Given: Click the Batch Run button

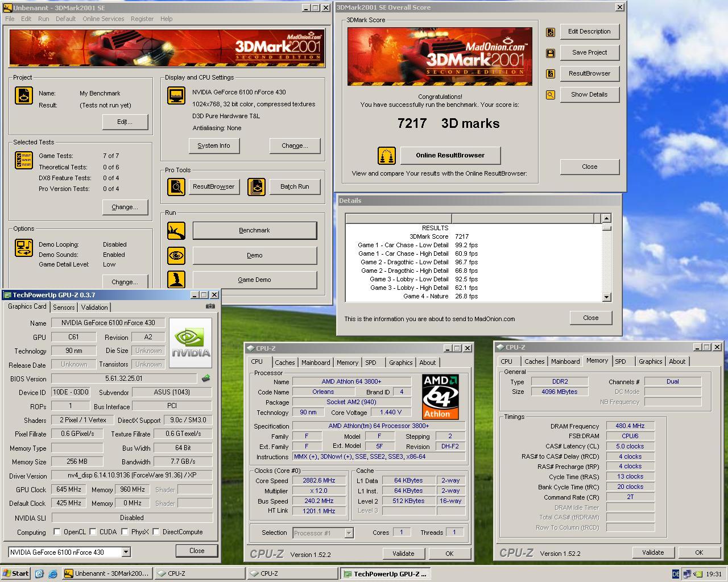Looking at the screenshot, I should (x=295, y=186).
